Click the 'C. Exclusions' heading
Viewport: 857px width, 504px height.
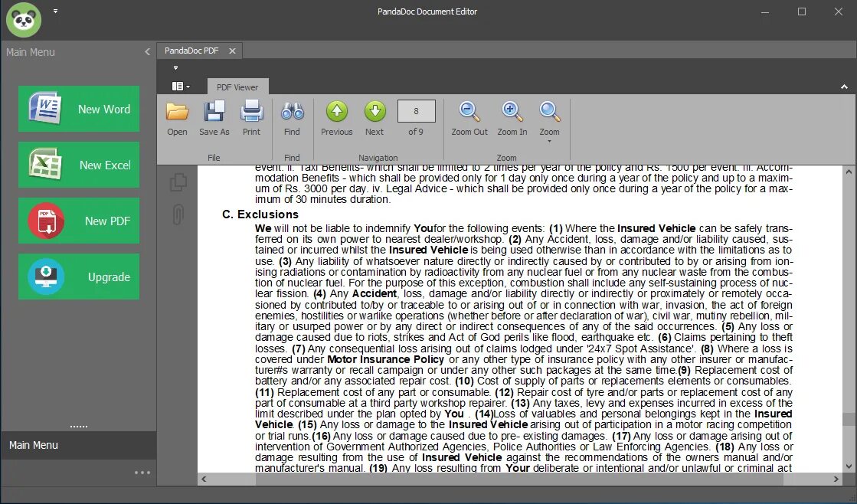coord(260,214)
